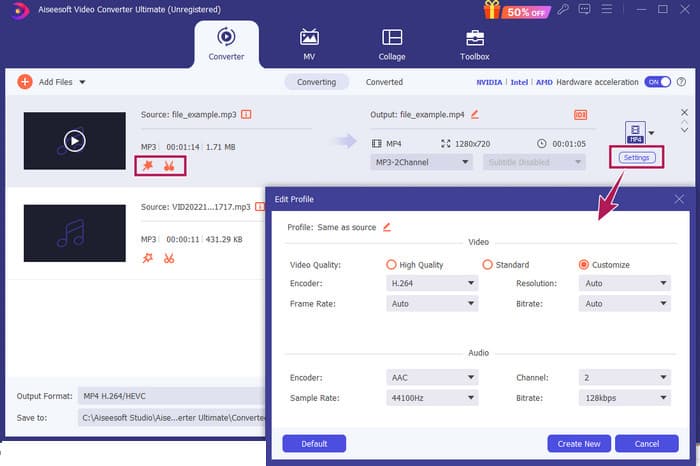Click the 1280x720 output resolution text

coord(472,144)
